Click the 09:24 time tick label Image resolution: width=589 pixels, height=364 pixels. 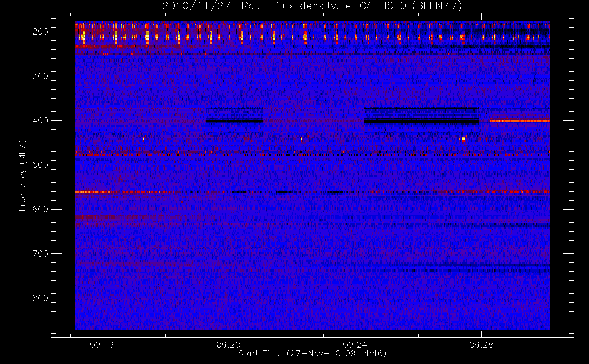355,345
